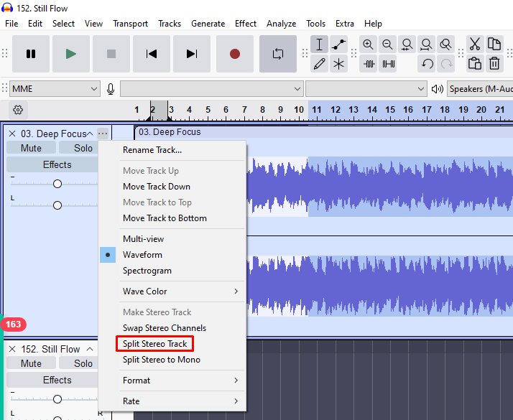Click the speaker playback device icon
Image resolution: width=513 pixels, height=420 pixels.
[x=437, y=89]
